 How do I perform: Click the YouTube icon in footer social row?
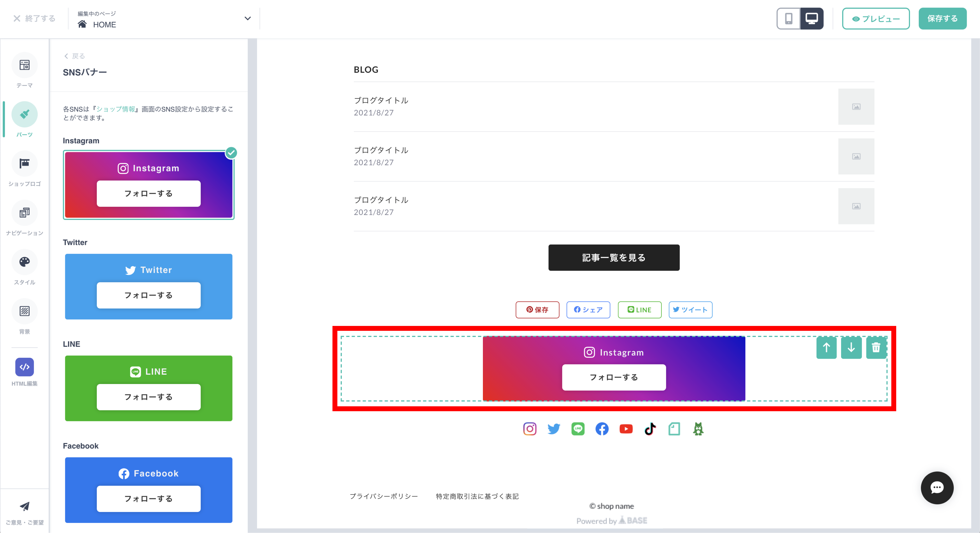(x=626, y=429)
